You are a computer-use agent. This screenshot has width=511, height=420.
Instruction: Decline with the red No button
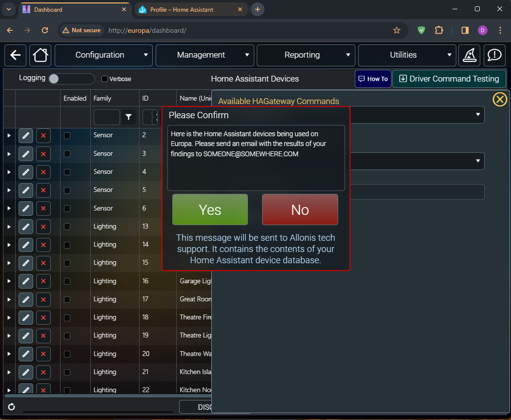tap(300, 210)
